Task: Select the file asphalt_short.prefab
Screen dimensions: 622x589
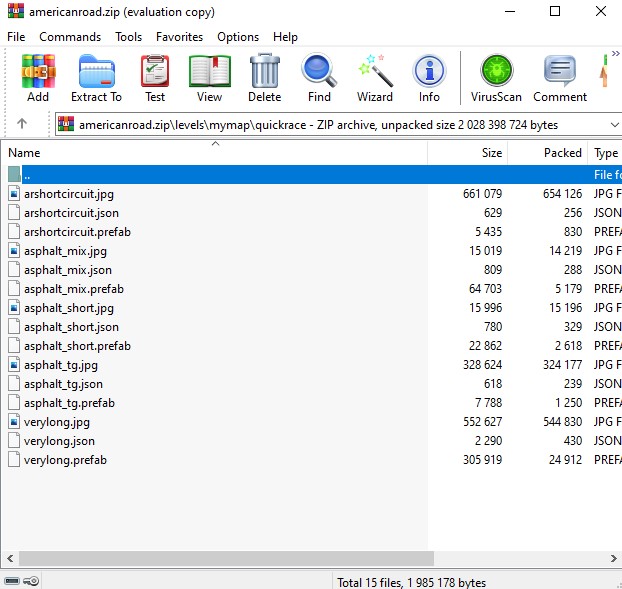Action: pos(77,346)
